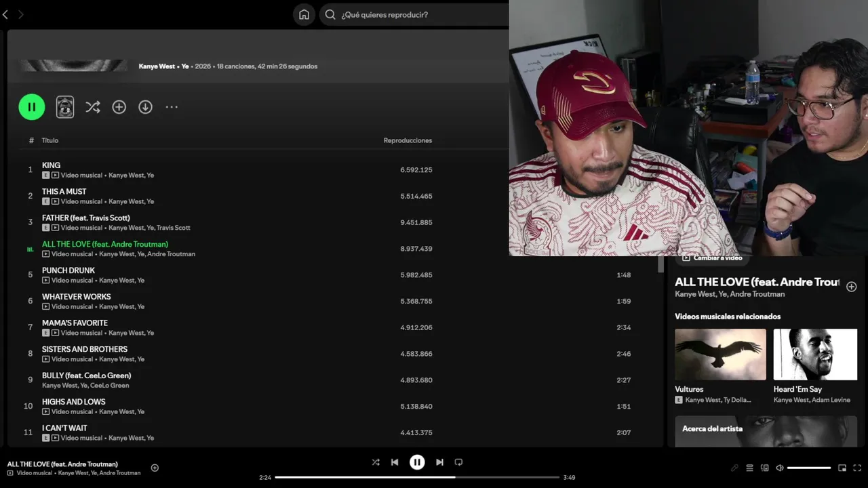Go to the Home screen
Image resolution: width=868 pixels, height=488 pixels.
click(304, 14)
